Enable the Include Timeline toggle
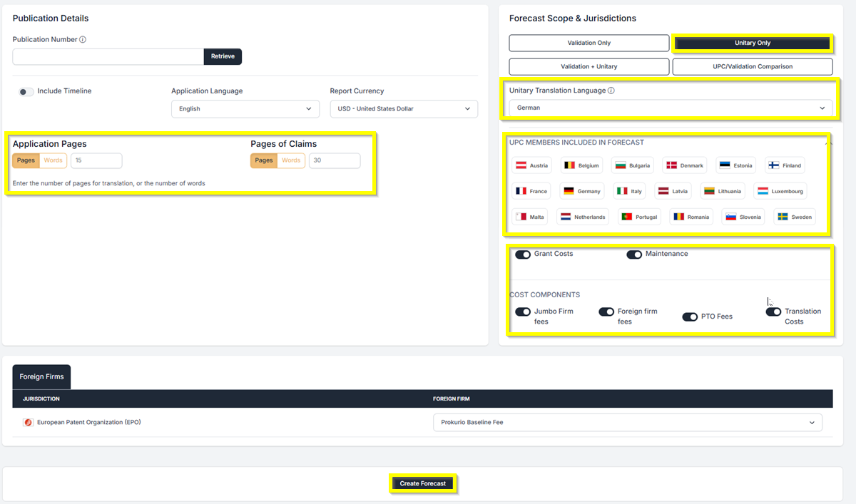The width and height of the screenshot is (856, 504). [26, 92]
